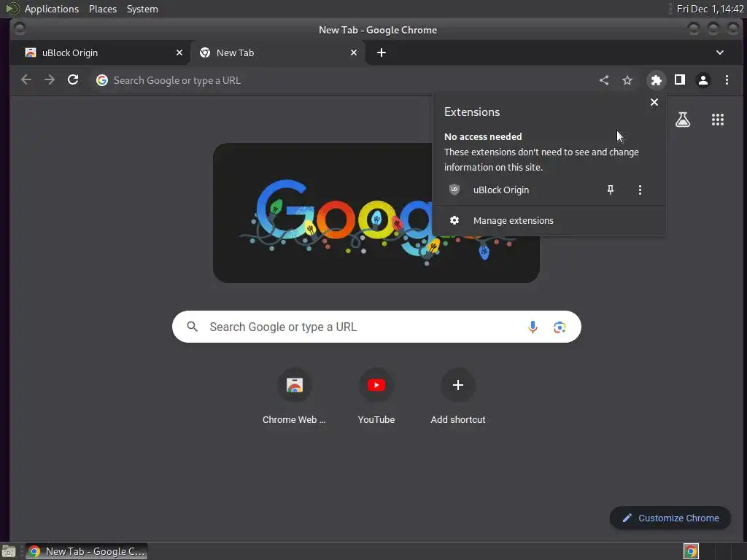Screen dimensions: 747x560
Task: Click the Google icon in address bar
Action: pos(102,80)
